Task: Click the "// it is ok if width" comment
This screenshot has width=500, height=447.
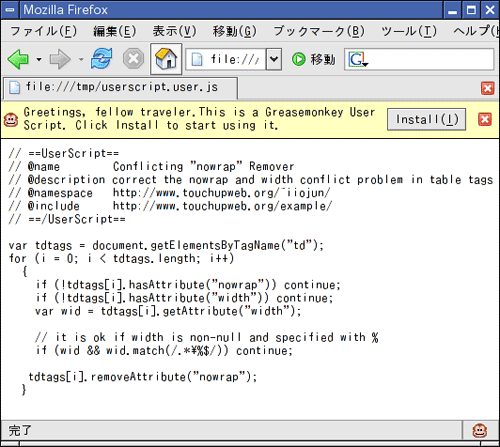Action: click(207, 337)
